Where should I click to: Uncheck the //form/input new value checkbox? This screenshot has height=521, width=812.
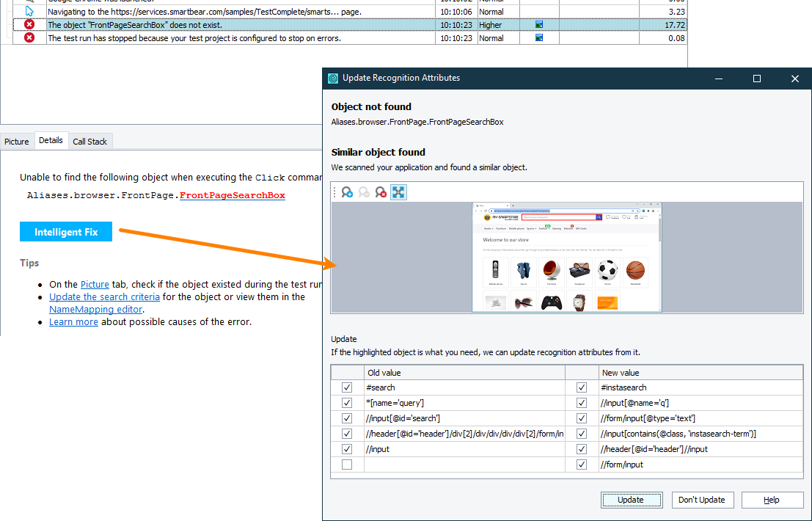coord(582,464)
